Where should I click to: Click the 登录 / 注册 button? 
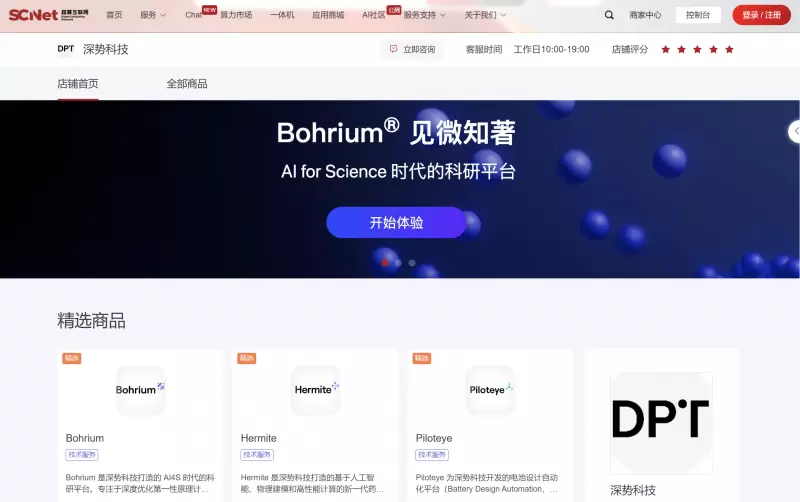coord(761,15)
